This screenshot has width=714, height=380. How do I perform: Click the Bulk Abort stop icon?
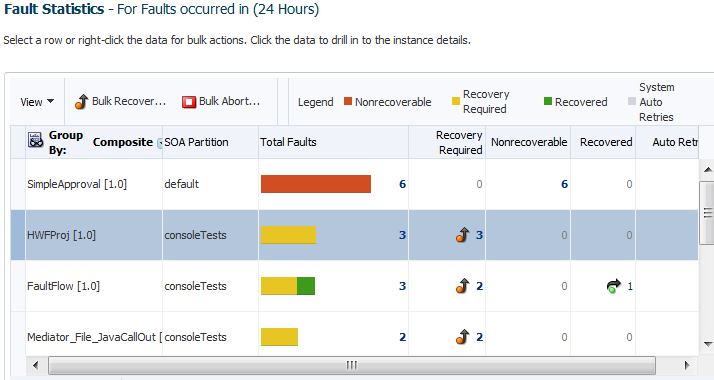click(189, 101)
